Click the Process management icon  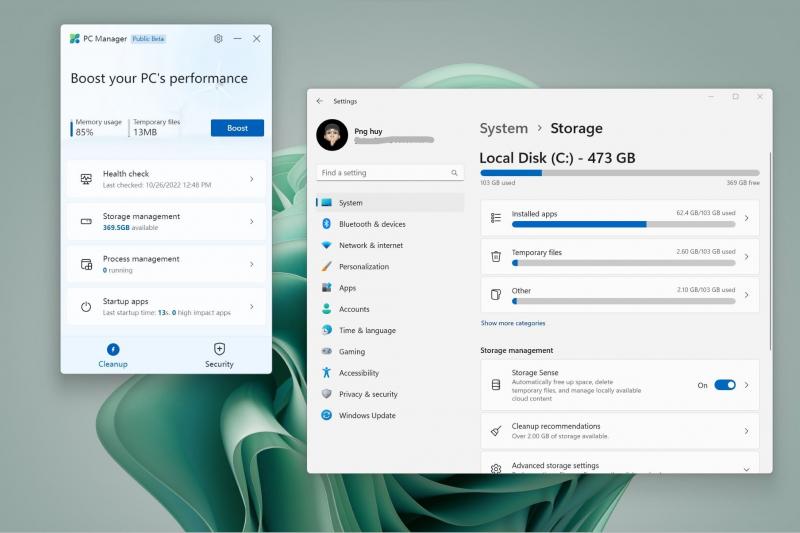[x=86, y=264]
